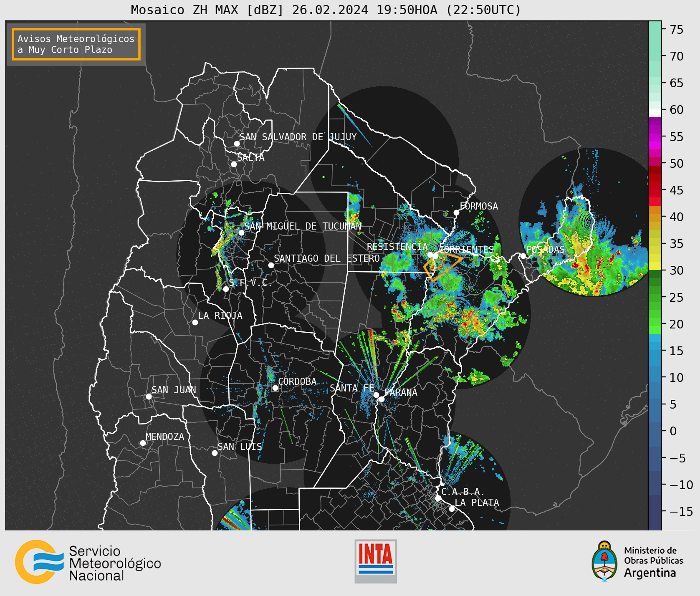Click the Avisos Meteorológicos a Muy Corto Plazo legend box

(76, 44)
